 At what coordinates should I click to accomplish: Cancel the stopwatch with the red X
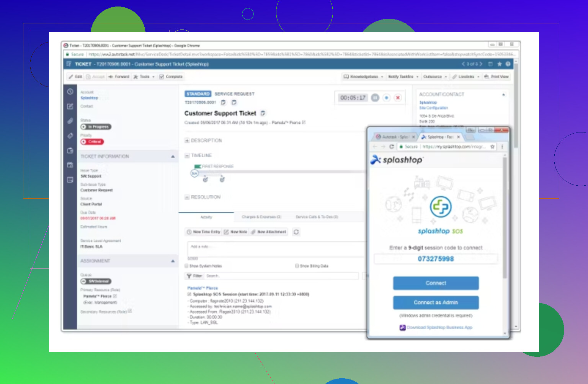(x=398, y=98)
